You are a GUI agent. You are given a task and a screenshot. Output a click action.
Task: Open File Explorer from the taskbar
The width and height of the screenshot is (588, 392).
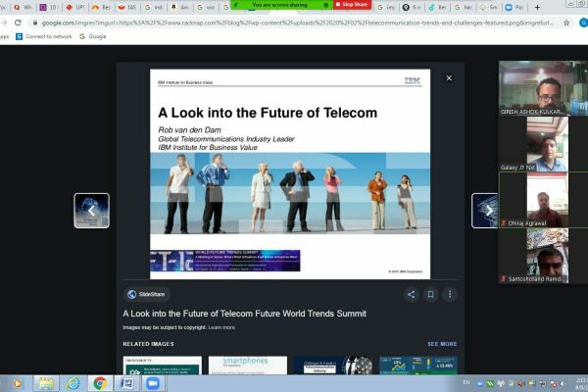[x=72, y=383]
